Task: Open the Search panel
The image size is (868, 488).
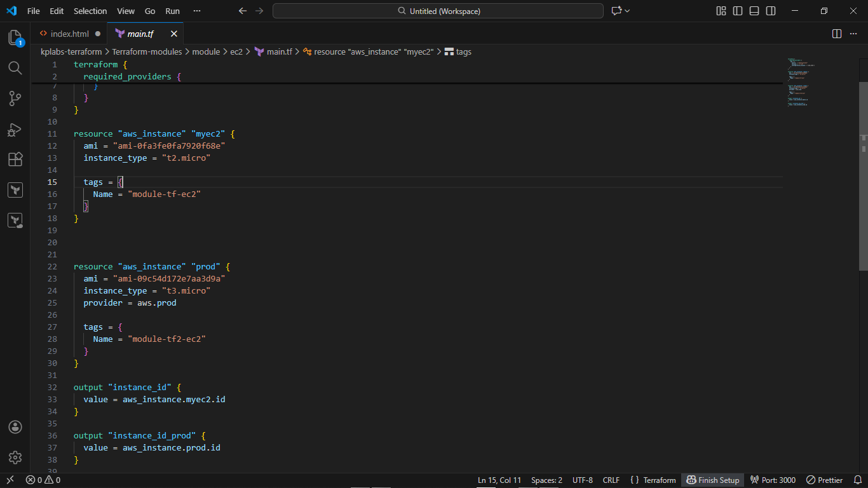Action: click(x=15, y=68)
